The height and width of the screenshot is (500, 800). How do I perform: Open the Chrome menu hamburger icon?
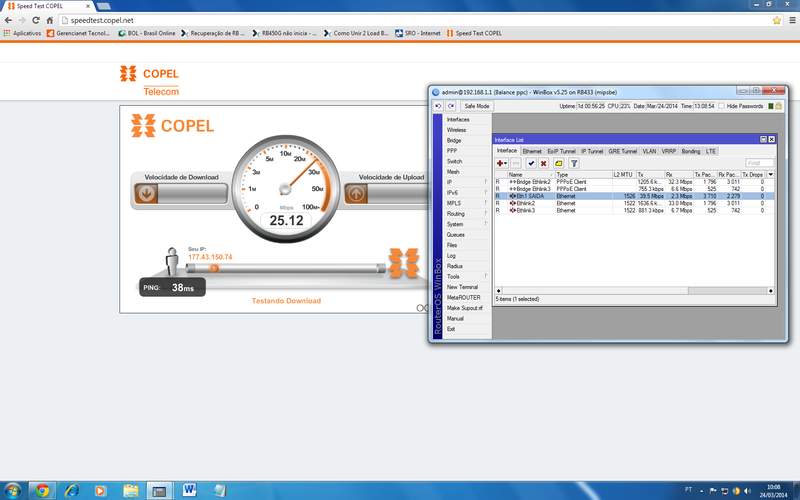[x=792, y=20]
